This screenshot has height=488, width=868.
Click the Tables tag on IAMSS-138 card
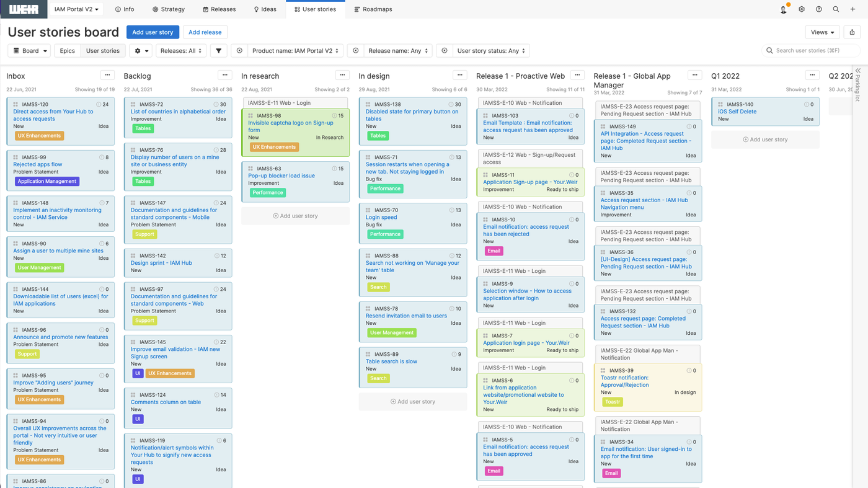tap(378, 136)
